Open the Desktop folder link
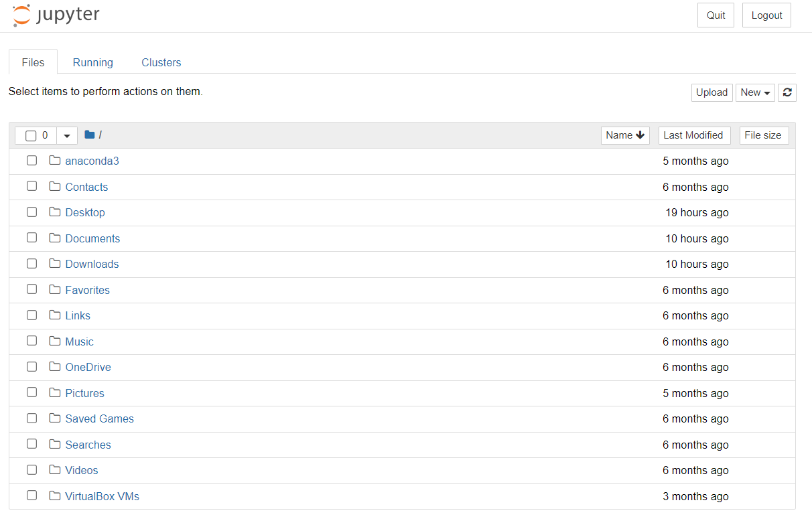This screenshot has width=812, height=531. tap(85, 212)
